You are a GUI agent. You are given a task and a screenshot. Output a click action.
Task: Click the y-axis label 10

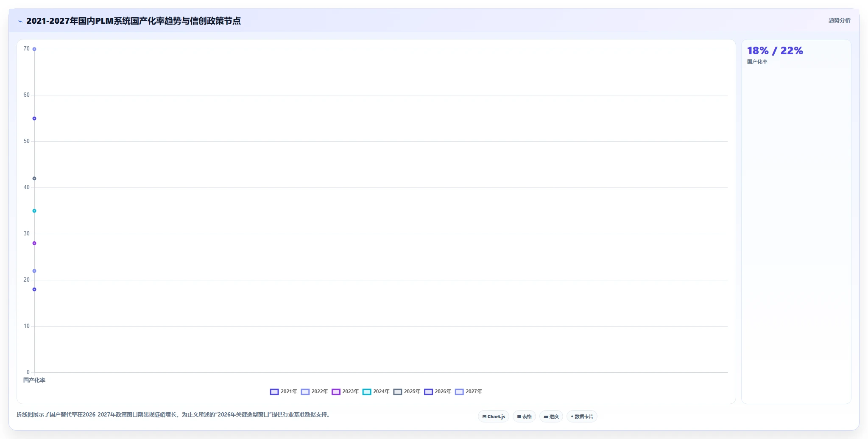27,326
